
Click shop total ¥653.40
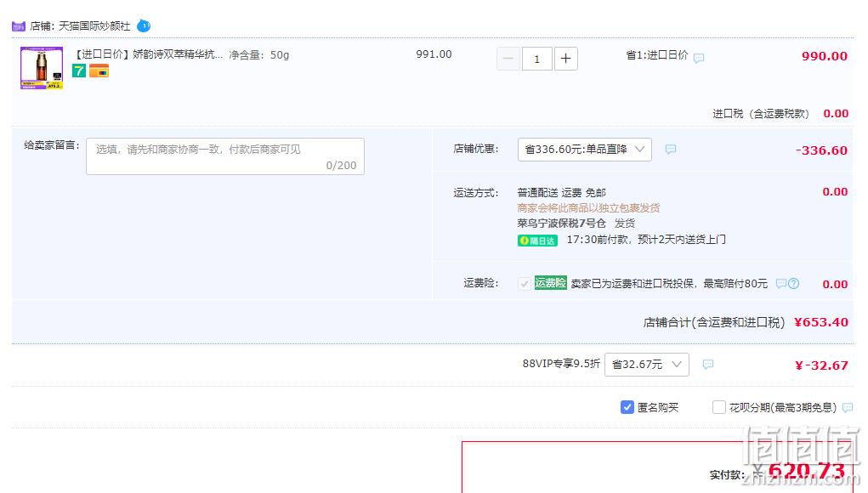[821, 322]
